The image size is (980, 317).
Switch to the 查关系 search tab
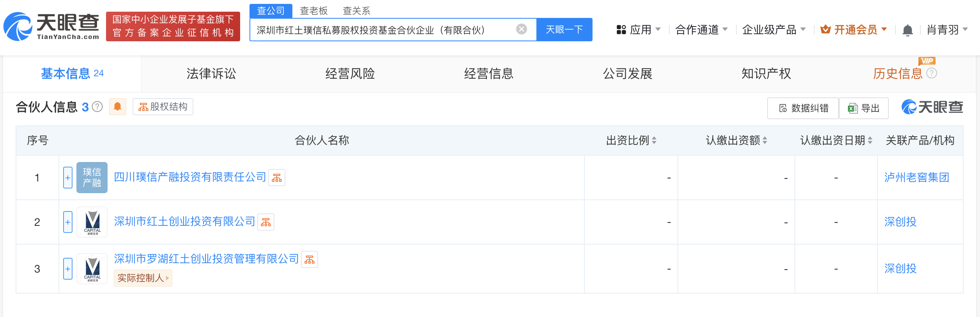(x=356, y=11)
